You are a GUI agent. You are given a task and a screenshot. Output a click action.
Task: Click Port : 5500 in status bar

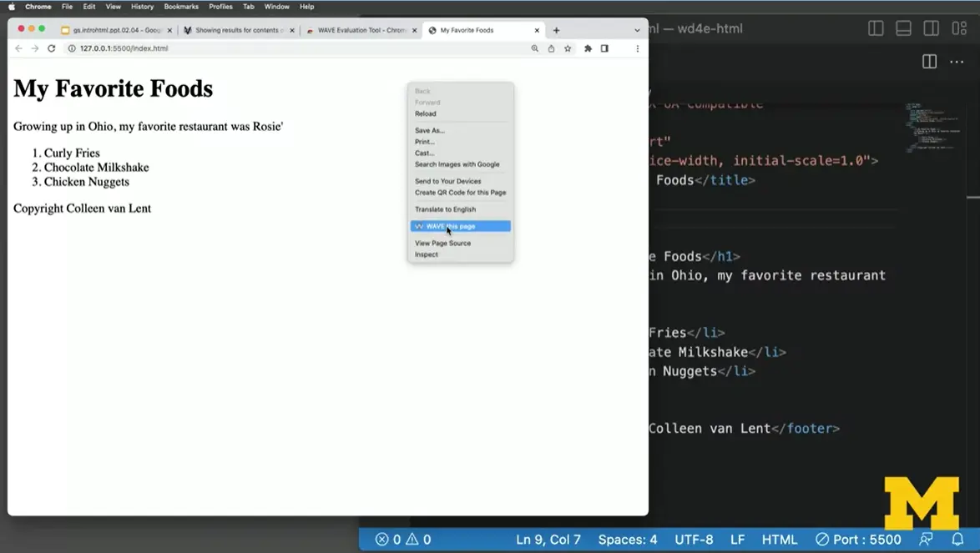pos(858,539)
